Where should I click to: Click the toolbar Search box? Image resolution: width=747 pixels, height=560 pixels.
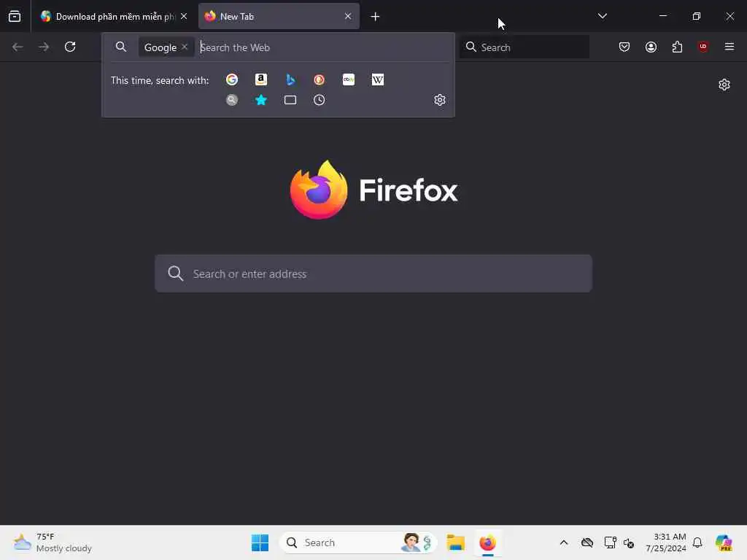[x=524, y=47]
